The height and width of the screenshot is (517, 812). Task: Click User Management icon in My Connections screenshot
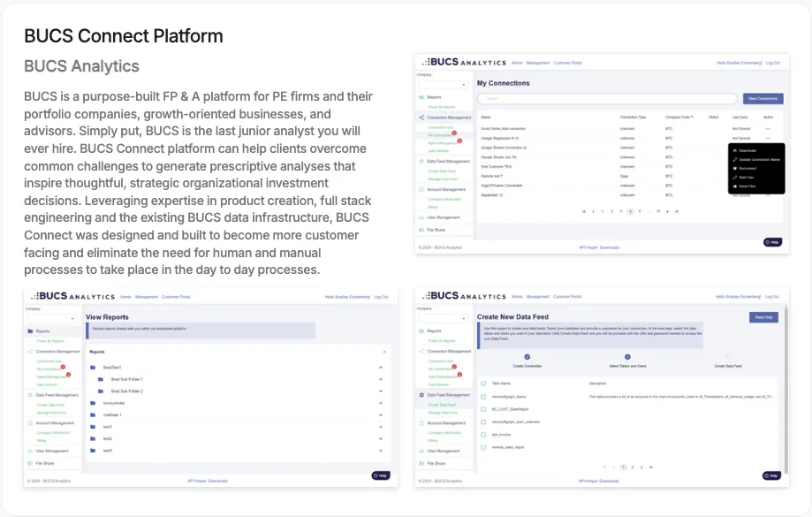point(421,217)
